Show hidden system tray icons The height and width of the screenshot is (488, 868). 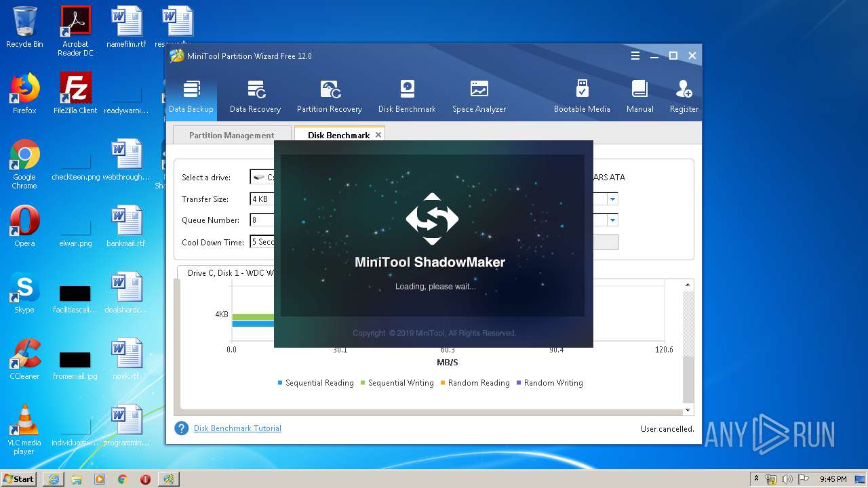756,479
